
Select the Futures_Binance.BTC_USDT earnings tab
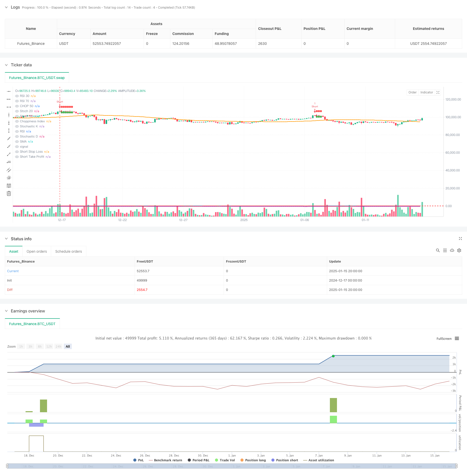tap(32, 324)
